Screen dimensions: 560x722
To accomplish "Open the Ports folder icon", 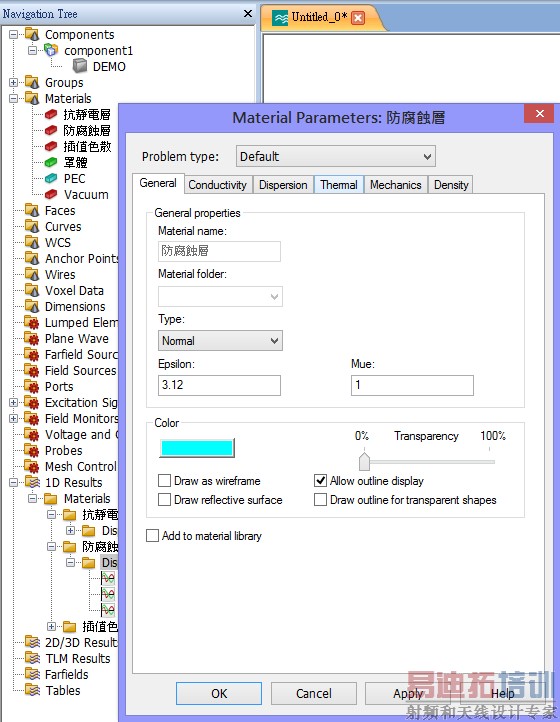I will tap(32, 386).
